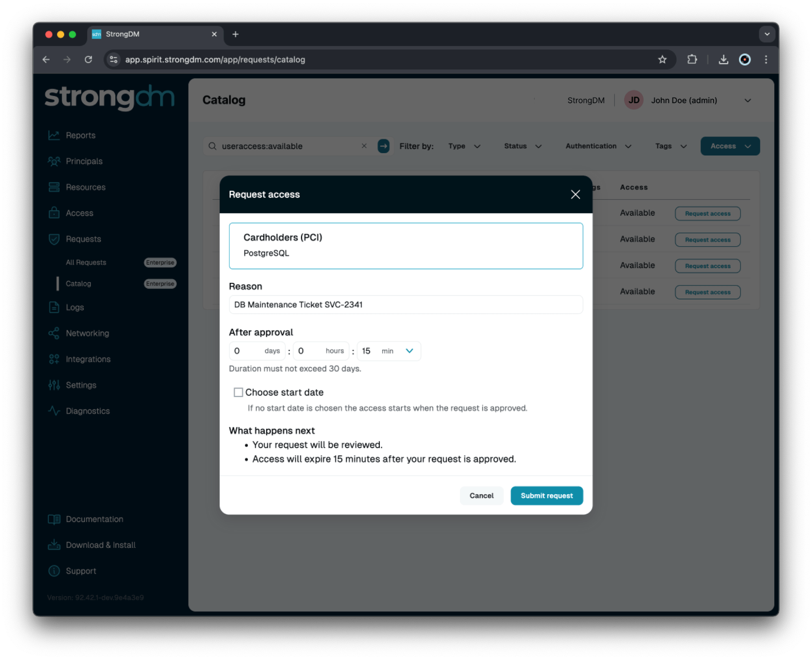This screenshot has width=812, height=660.
Task: Click the Networking icon in sidebar
Action: point(55,333)
